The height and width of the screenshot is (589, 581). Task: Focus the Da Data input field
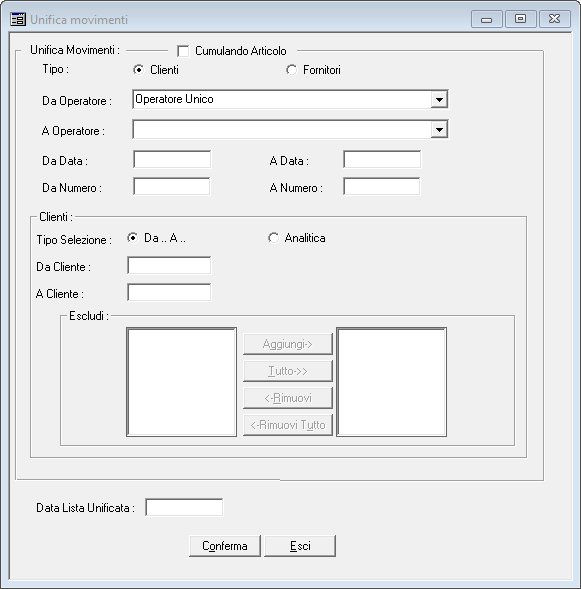(172, 159)
